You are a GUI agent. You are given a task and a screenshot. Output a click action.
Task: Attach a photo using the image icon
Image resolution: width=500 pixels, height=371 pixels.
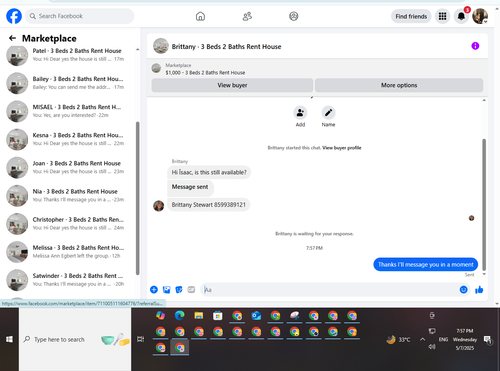pos(166,289)
